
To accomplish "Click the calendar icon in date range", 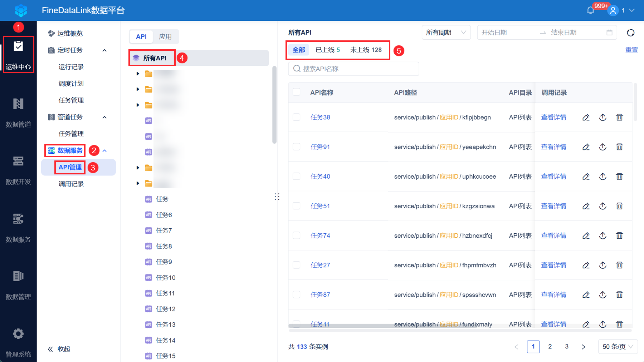I will 610,33.
